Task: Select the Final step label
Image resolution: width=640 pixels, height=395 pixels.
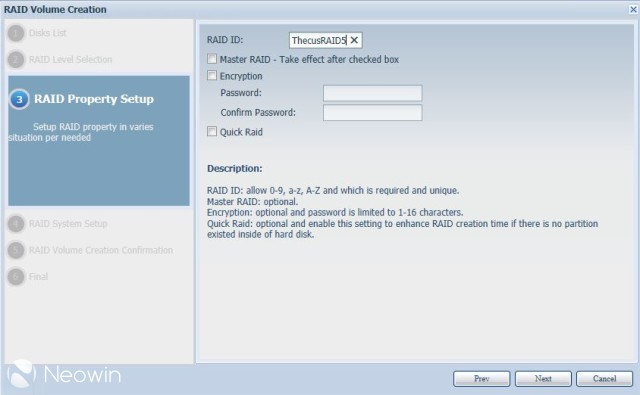Action: click(38, 277)
